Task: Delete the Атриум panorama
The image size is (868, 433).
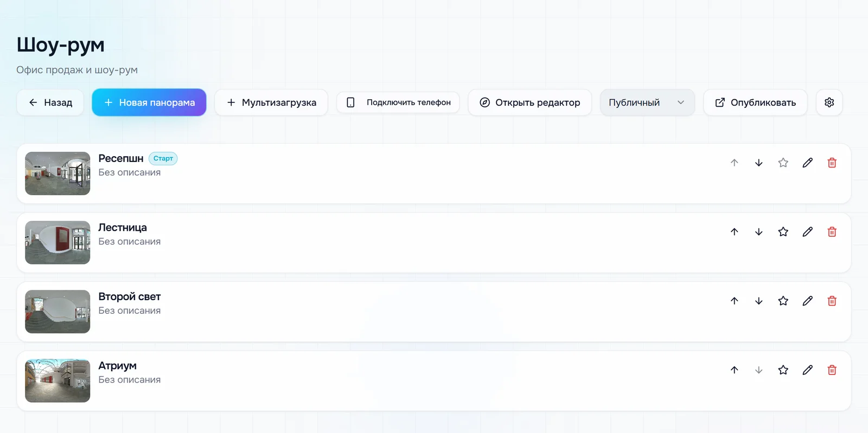Action: click(x=832, y=370)
